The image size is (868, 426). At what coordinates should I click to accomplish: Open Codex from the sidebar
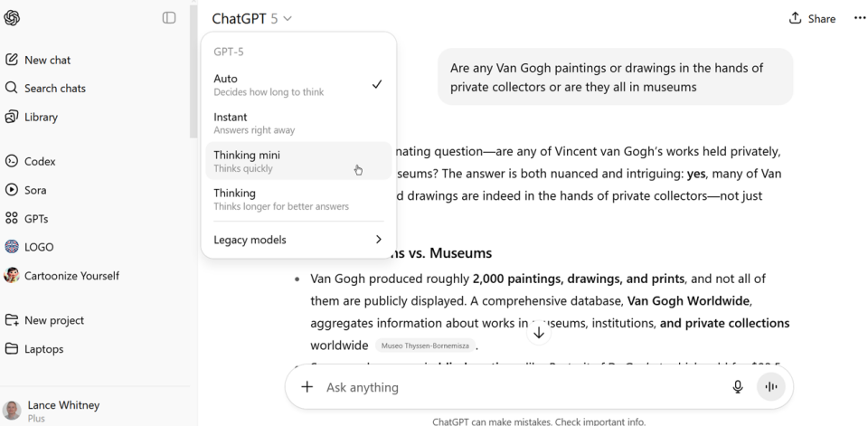40,161
